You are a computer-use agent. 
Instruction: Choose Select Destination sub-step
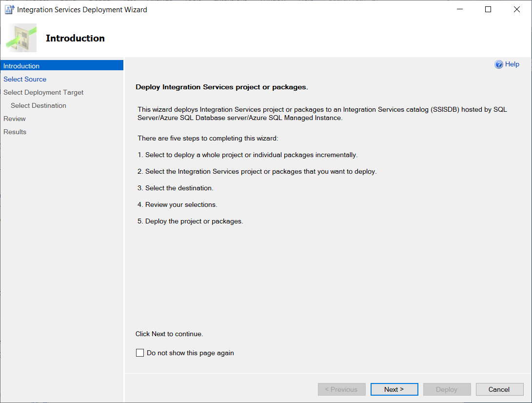[39, 105]
